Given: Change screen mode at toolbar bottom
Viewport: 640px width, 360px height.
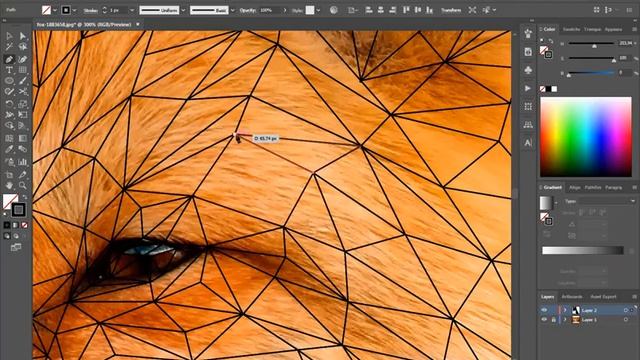Looking at the screenshot, I should 16,247.
